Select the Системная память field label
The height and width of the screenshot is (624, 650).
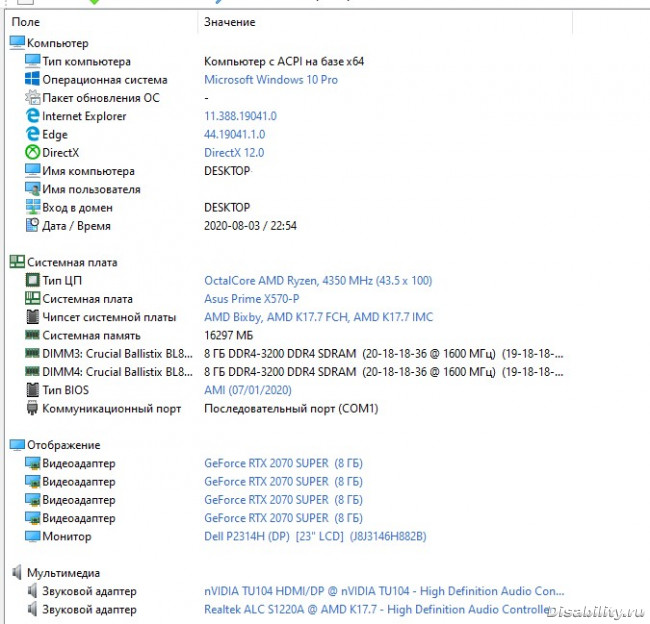[x=92, y=335]
